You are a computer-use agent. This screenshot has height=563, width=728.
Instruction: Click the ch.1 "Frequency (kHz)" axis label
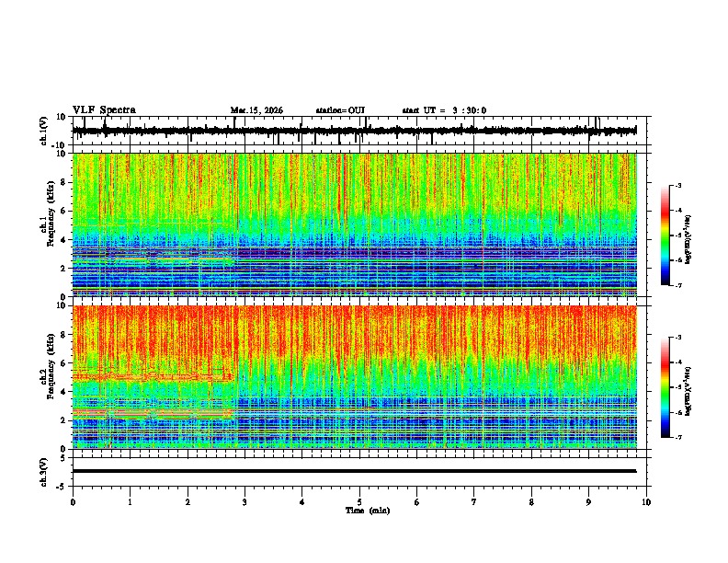[x=51, y=213]
